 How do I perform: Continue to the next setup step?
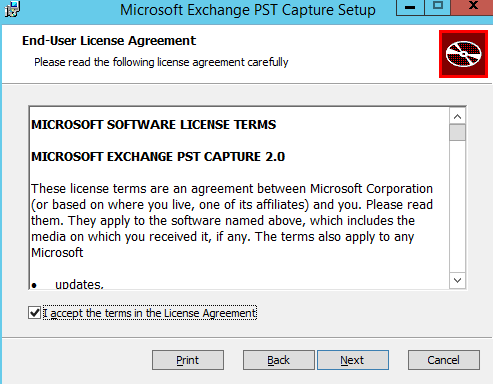(353, 360)
